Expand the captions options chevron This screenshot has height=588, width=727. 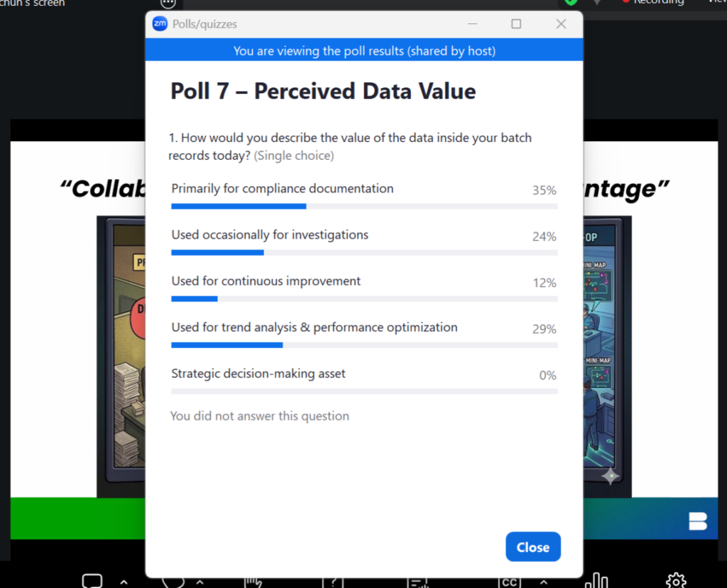point(544,582)
